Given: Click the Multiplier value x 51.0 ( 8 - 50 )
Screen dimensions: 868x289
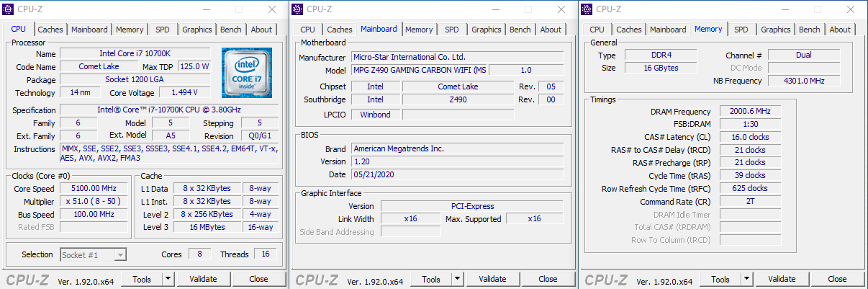Looking at the screenshot, I should pos(95,202).
